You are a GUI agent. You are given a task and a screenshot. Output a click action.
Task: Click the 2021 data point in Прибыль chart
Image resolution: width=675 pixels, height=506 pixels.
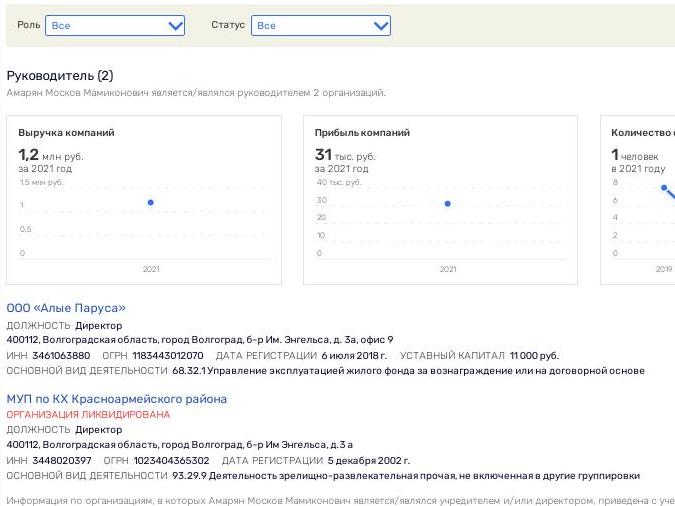pos(448,204)
